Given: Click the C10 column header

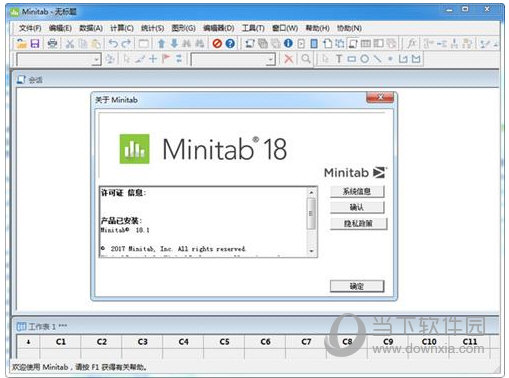Looking at the screenshot, I should (x=429, y=342).
